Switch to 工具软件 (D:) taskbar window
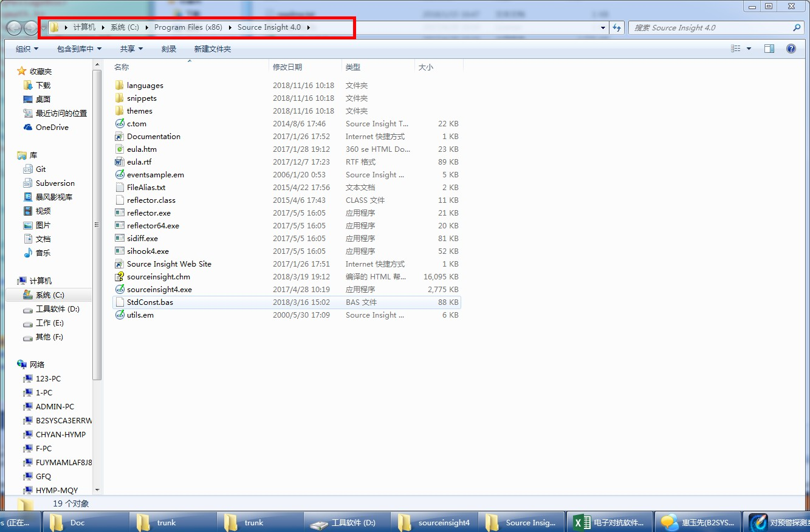This screenshot has width=810, height=532. tap(347, 522)
